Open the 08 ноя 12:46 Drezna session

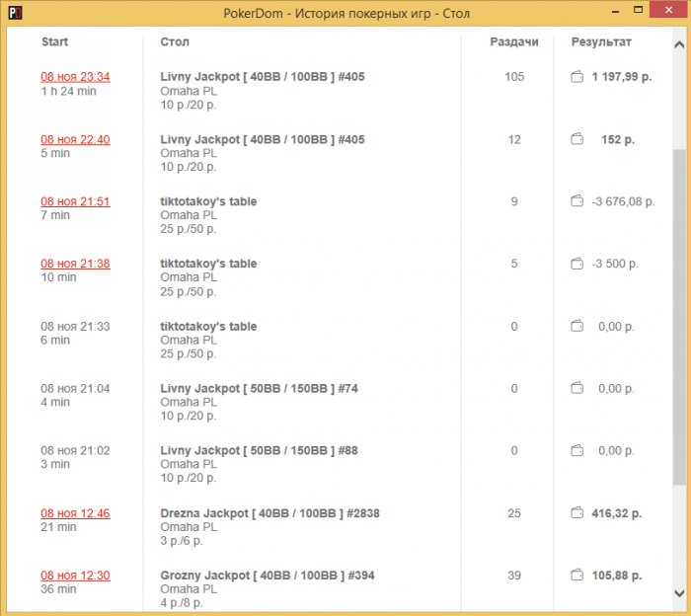point(75,513)
